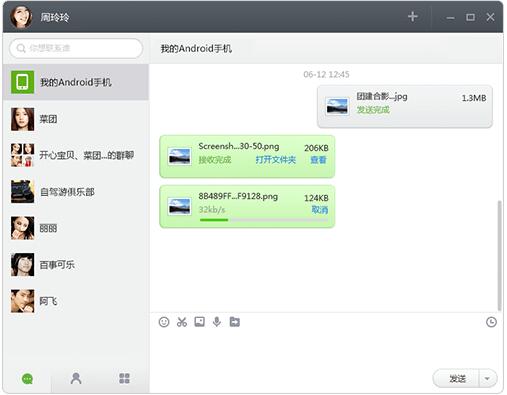Switch to apps grid tab
Screen dimensions: 507x395
124,378
